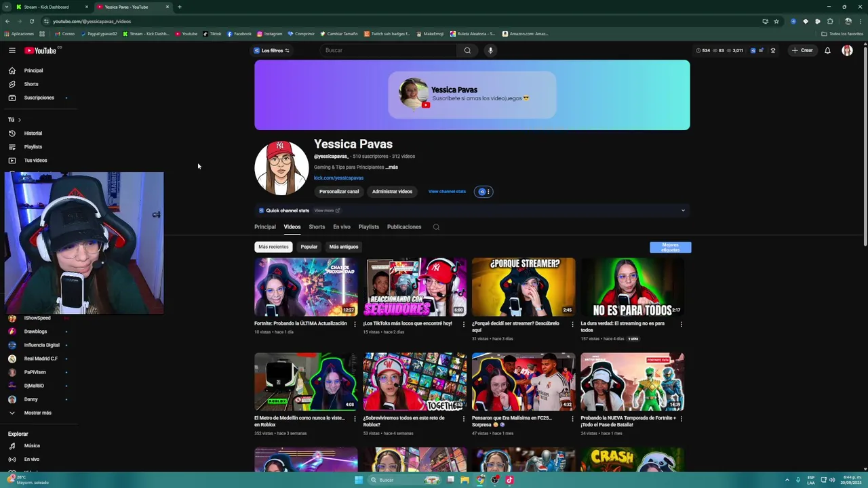Select the Popular filter chip
Viewport: 868px width, 488px height.
309,247
